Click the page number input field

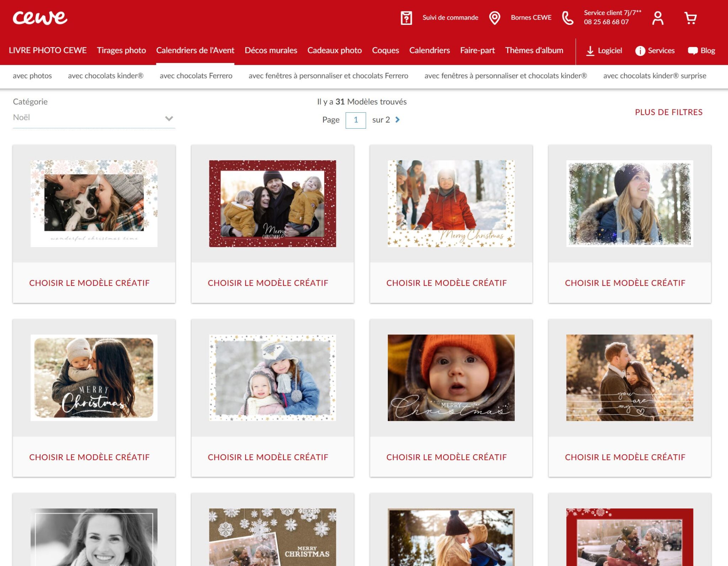coord(355,120)
